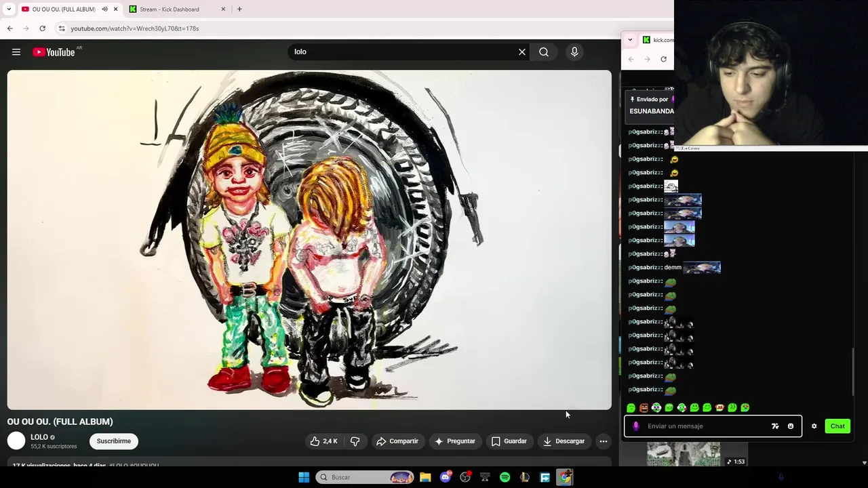Close the YouTube tab
This screenshot has width=868, height=488.
coord(116,9)
